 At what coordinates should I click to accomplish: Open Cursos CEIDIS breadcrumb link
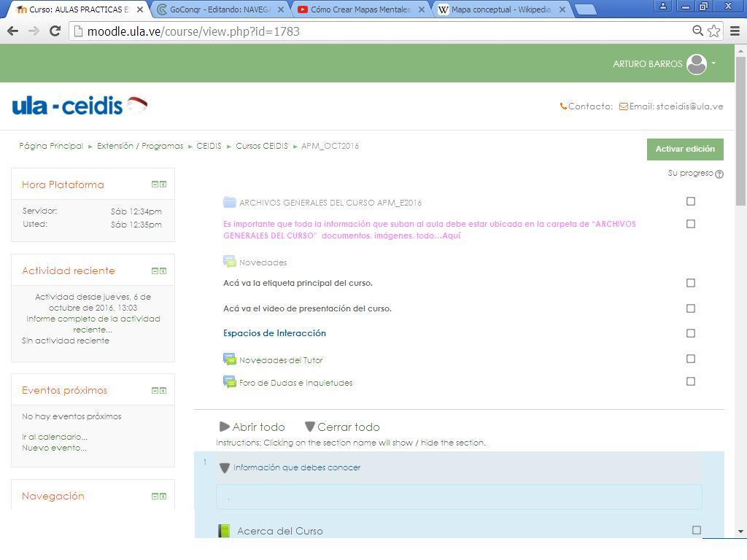point(262,146)
